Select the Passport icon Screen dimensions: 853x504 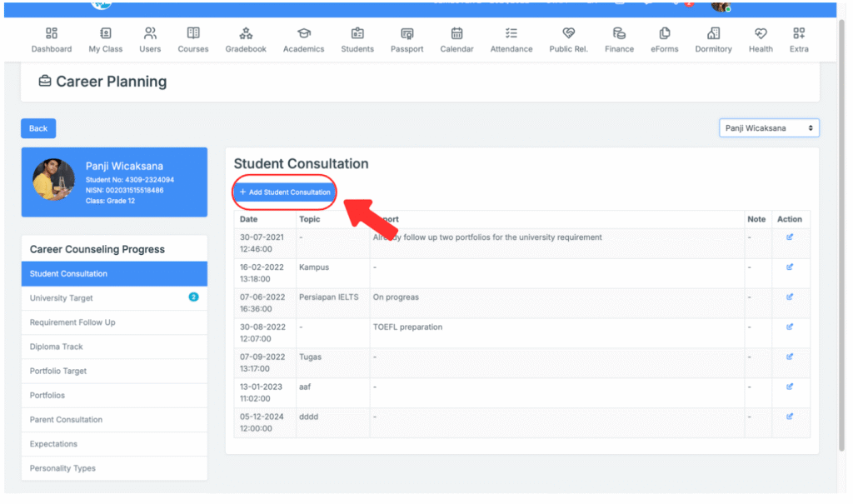click(x=407, y=34)
